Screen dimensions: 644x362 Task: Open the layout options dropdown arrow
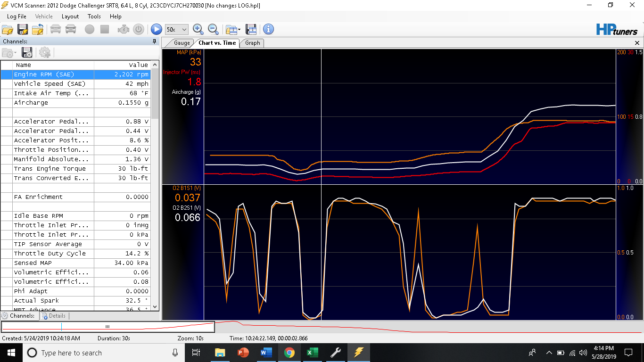pos(239,29)
